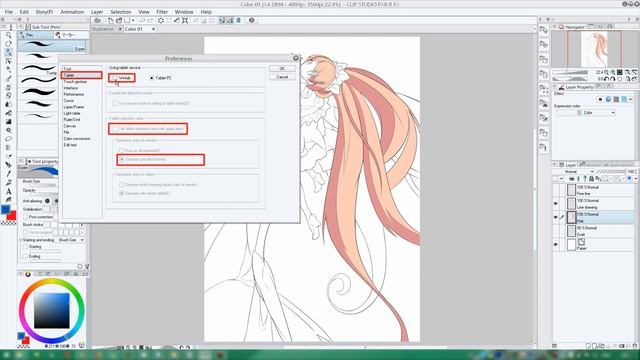Toggle visibility of Hair layer
This screenshot has width=640, height=360.
coord(556,217)
